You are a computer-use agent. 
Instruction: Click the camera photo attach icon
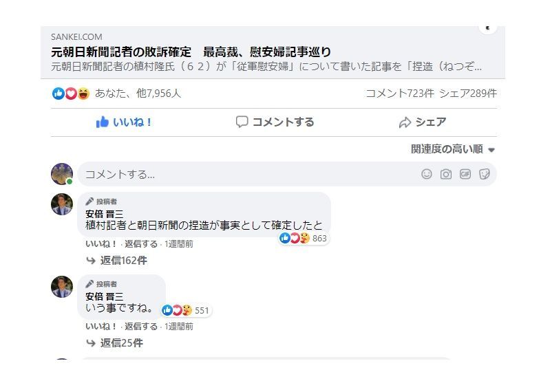446,174
